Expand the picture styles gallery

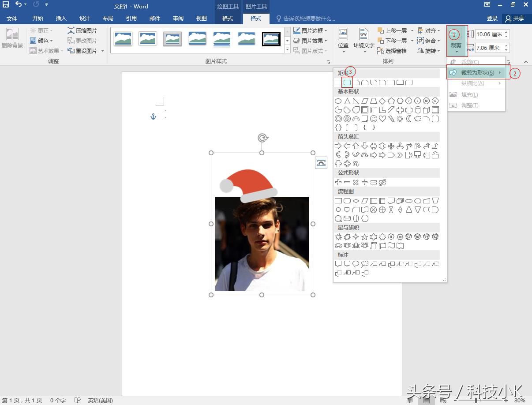pos(288,50)
